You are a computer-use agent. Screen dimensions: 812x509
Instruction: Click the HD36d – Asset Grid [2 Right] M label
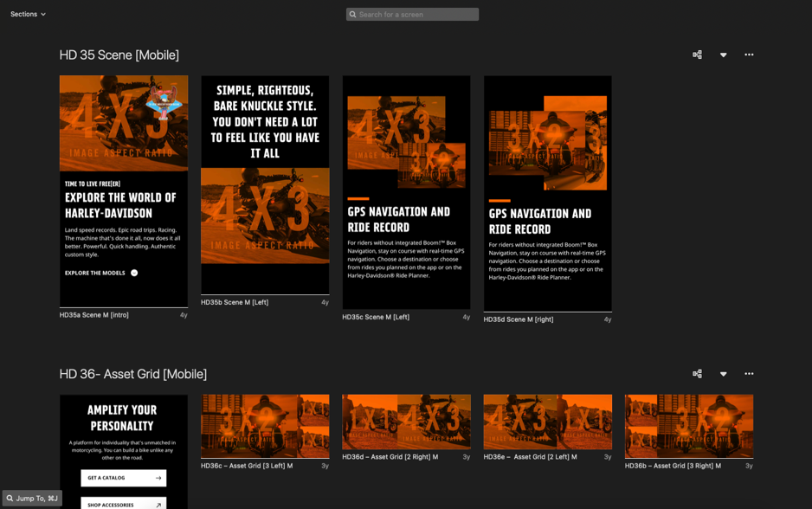[390, 457]
